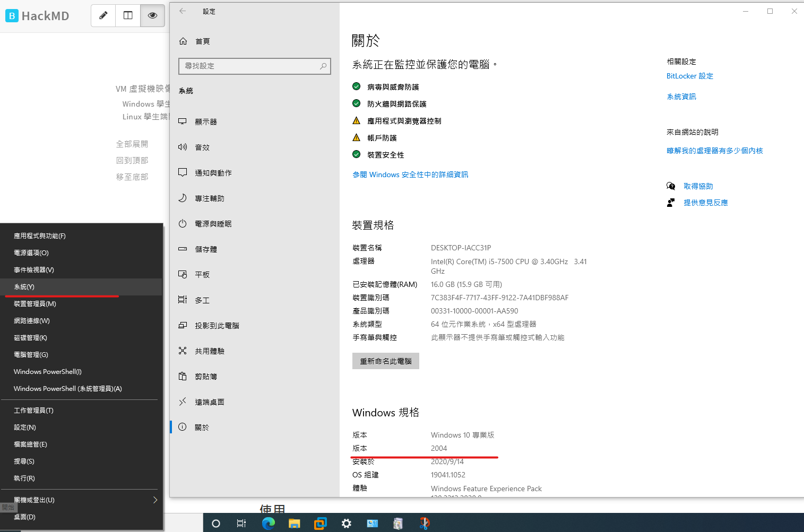Click the HackMD logo
Screen dimensions: 804x532
coord(37,16)
